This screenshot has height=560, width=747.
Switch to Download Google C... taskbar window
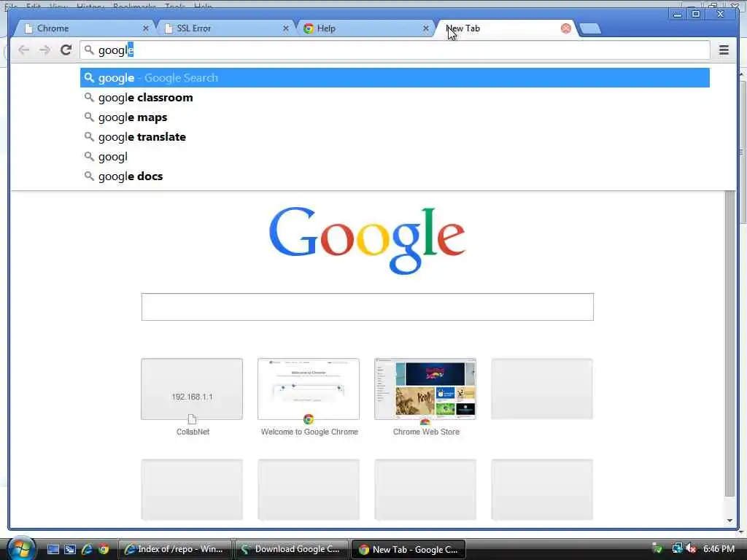point(291,549)
